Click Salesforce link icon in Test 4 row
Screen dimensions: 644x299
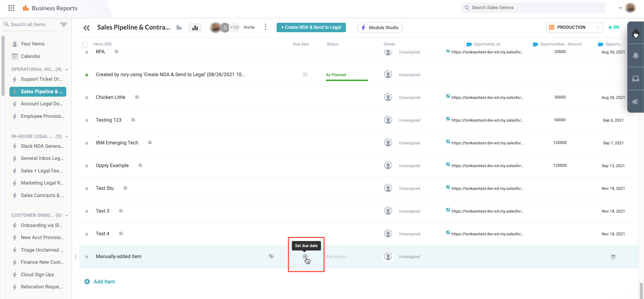[x=448, y=232]
